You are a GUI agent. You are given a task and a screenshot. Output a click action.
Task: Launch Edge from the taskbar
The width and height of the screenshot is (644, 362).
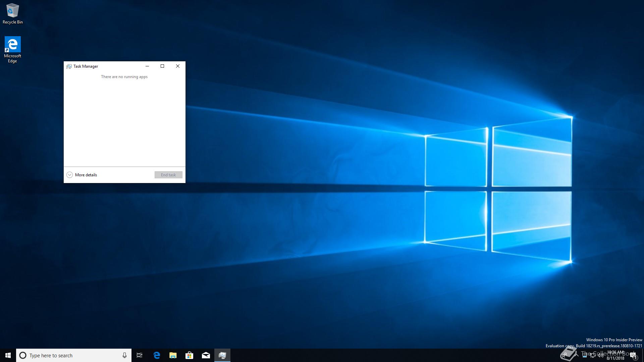(157, 355)
